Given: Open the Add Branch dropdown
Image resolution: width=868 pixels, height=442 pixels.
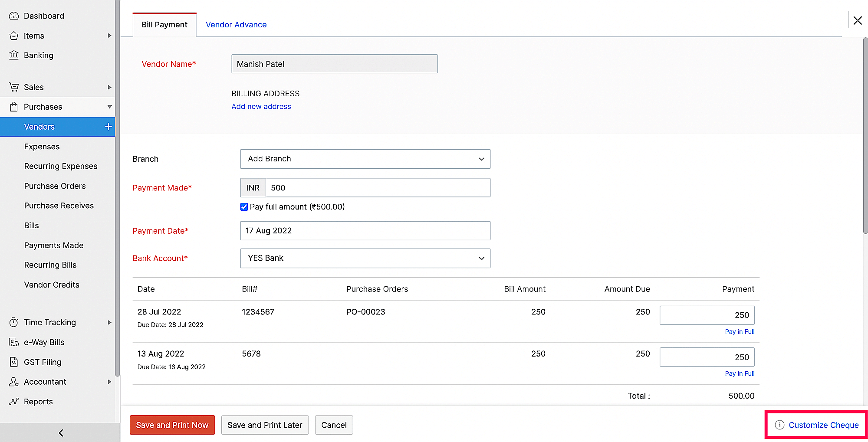Looking at the screenshot, I should (x=365, y=159).
